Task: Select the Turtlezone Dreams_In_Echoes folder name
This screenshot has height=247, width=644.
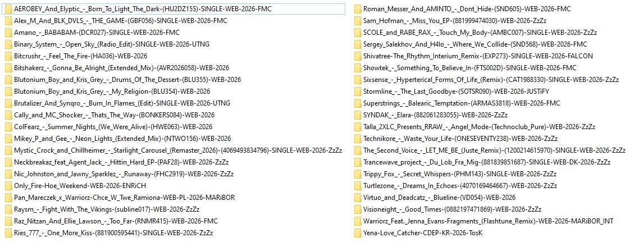Action: pyautogui.click(x=460, y=186)
